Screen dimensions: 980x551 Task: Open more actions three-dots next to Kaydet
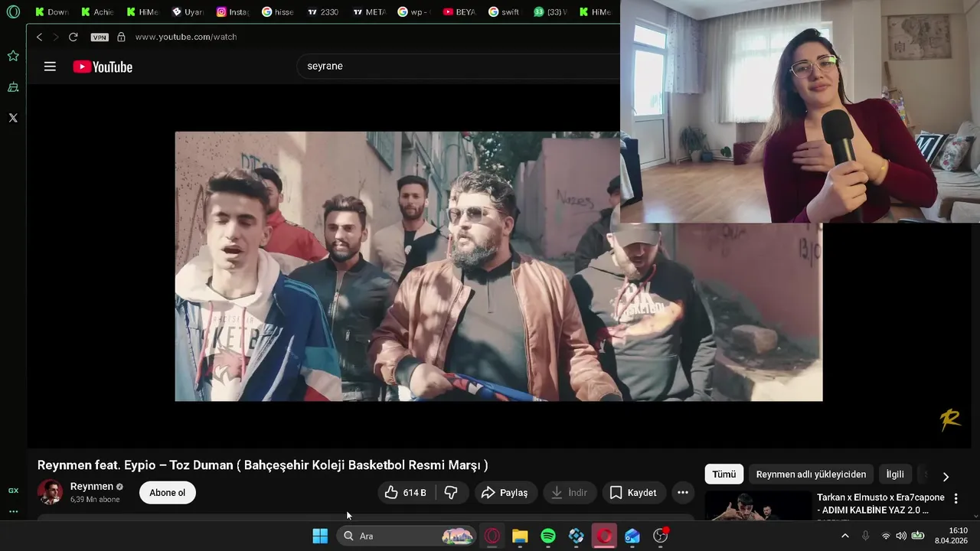[x=683, y=493]
